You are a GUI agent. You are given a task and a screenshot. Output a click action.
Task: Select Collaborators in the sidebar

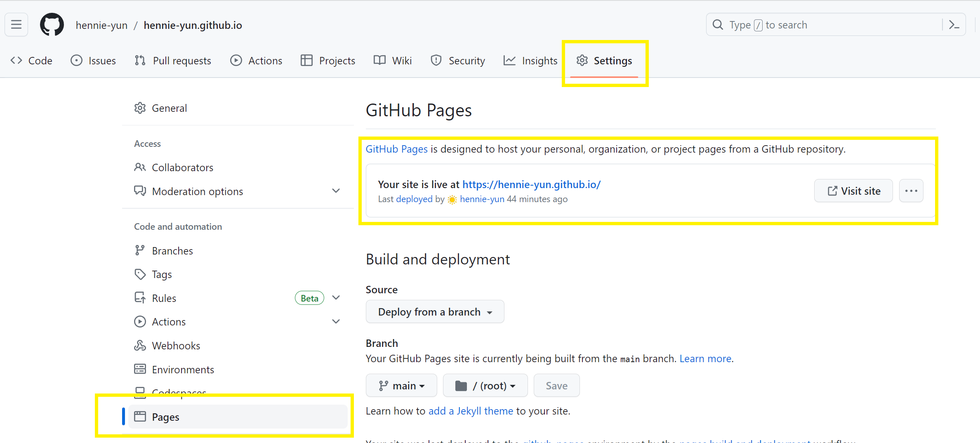[x=238, y=167]
